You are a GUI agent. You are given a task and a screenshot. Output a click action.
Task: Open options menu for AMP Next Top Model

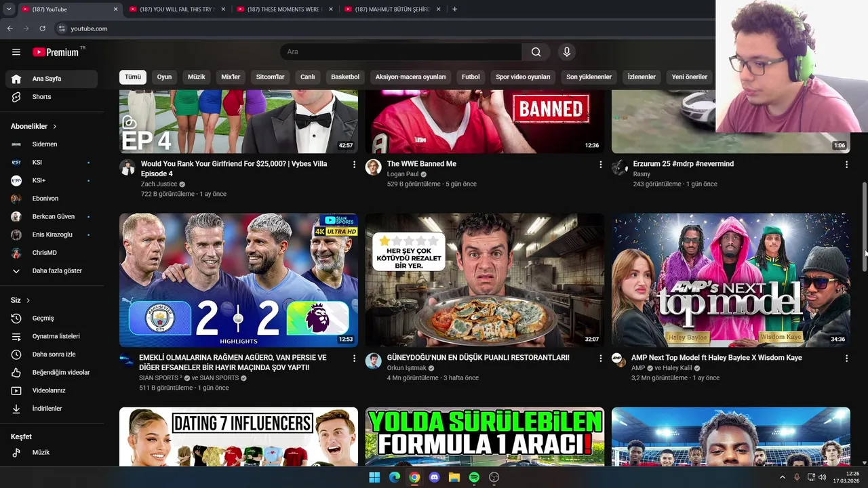click(x=846, y=359)
